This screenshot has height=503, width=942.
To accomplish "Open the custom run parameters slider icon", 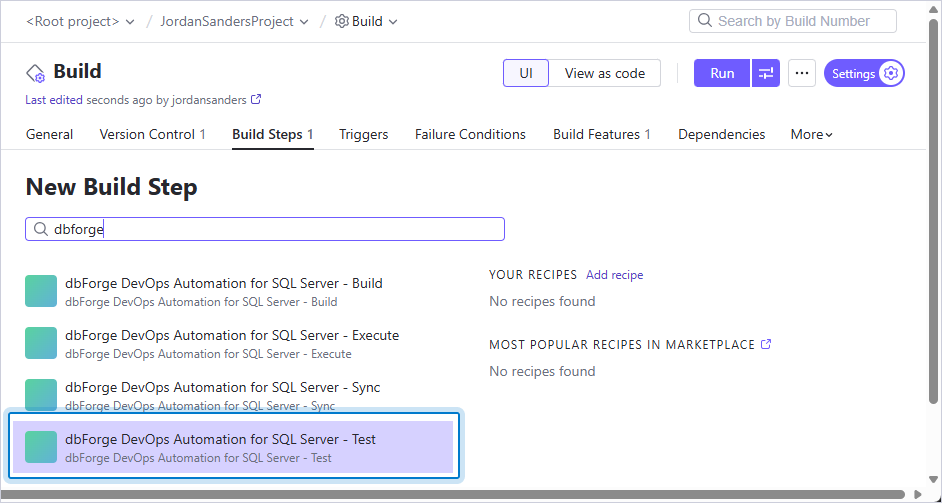I will [x=765, y=73].
